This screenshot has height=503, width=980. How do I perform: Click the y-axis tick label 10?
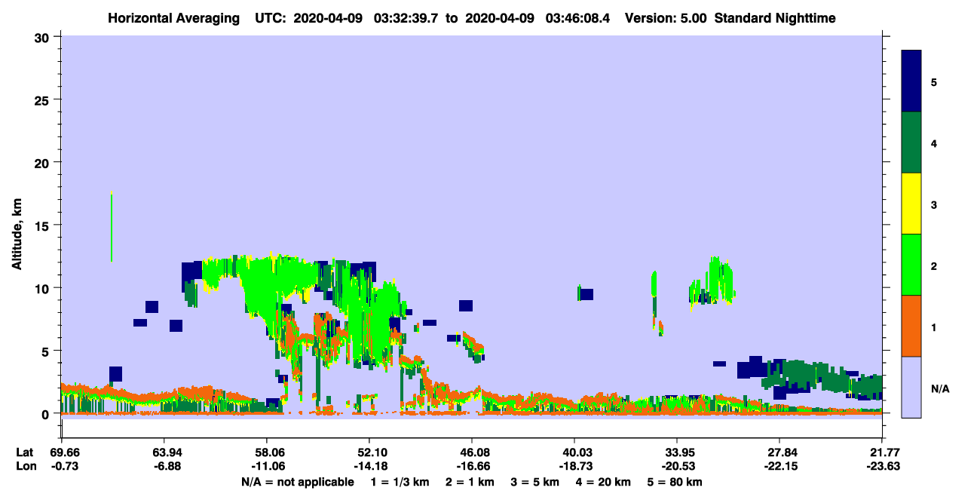tap(44, 288)
